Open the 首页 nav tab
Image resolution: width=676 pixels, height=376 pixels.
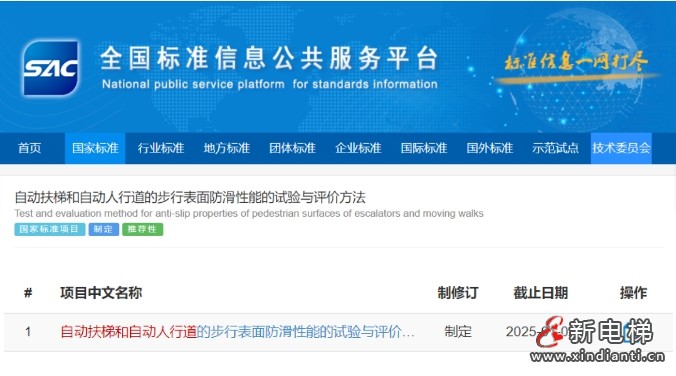[30, 148]
